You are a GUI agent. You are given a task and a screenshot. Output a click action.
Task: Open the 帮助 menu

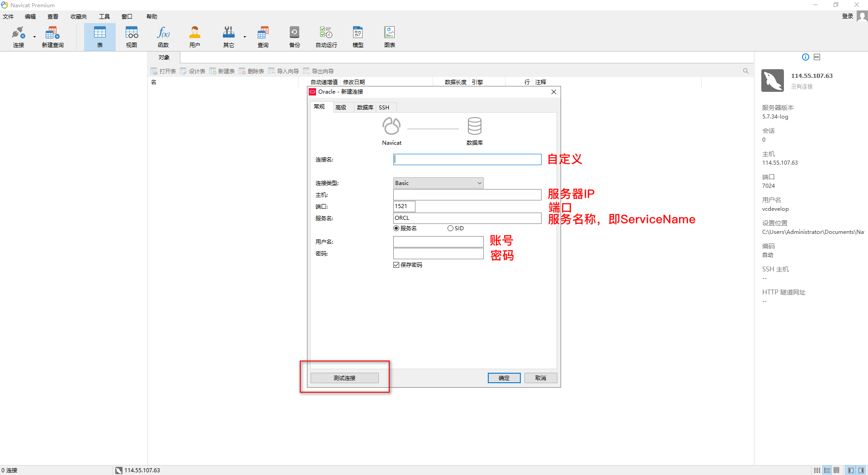pyautogui.click(x=152, y=17)
